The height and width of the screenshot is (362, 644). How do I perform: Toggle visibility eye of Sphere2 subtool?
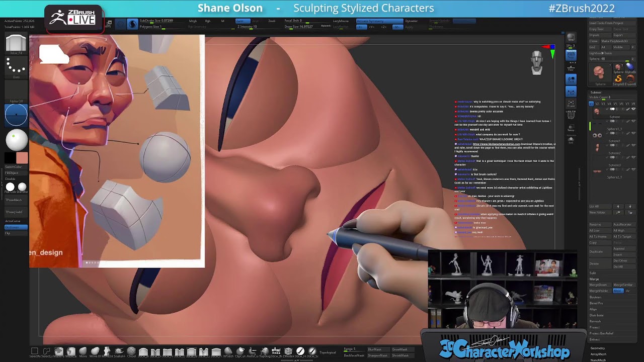click(633, 145)
